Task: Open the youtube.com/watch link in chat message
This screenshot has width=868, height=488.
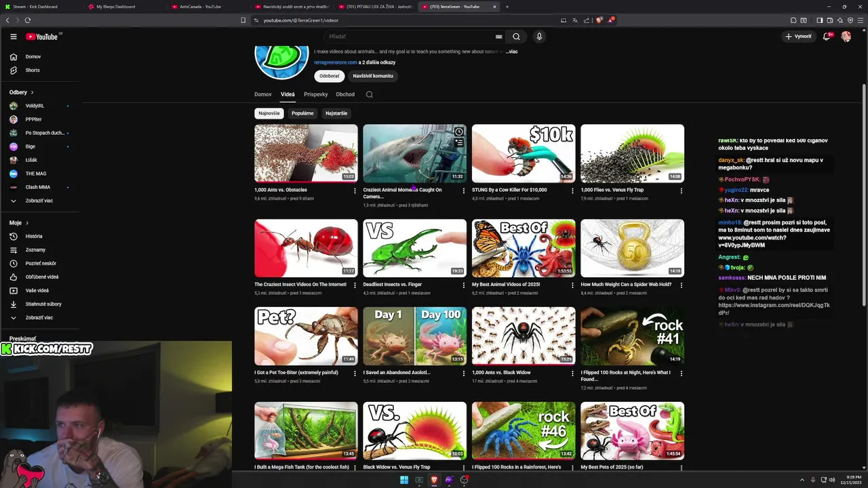Action: [752, 242]
